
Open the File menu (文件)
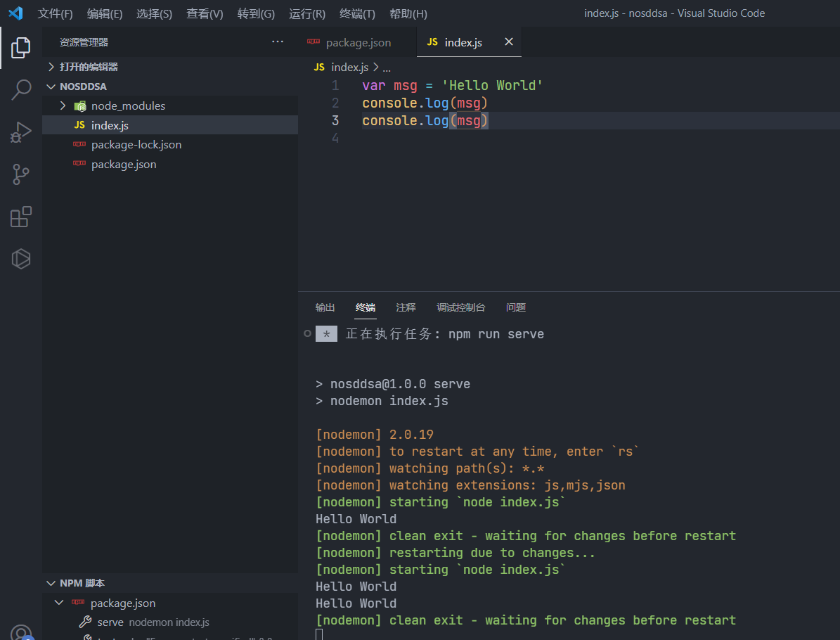[55, 13]
